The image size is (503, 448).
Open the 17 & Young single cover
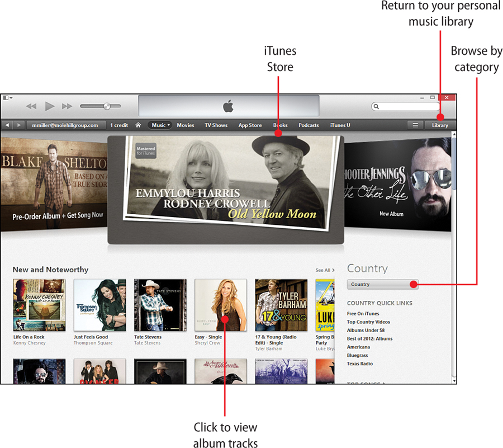pos(281,305)
